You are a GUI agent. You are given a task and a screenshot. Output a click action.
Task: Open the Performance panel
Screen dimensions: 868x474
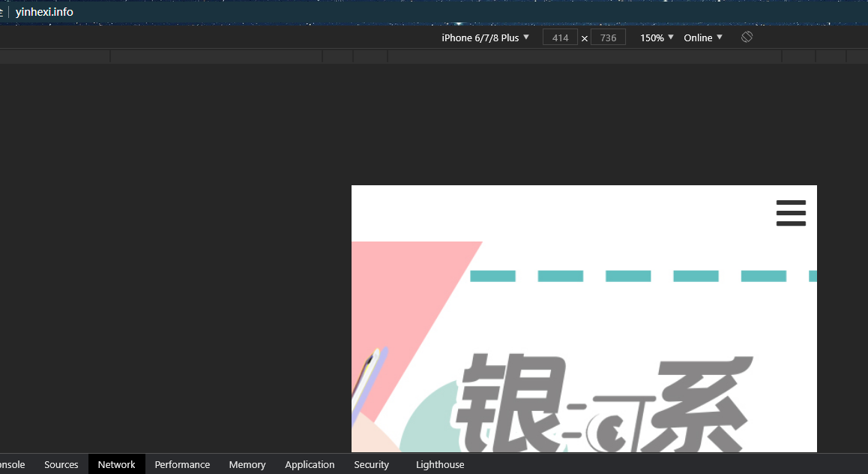pyautogui.click(x=182, y=464)
